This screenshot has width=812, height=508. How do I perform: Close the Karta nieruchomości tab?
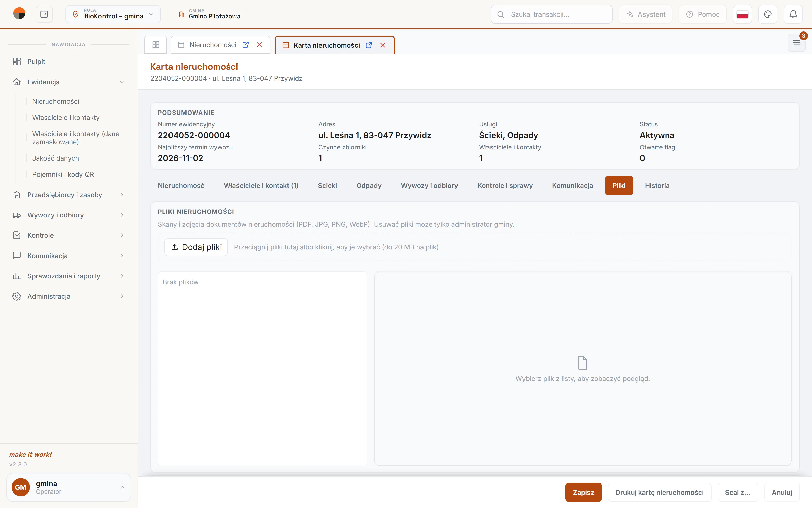click(382, 45)
